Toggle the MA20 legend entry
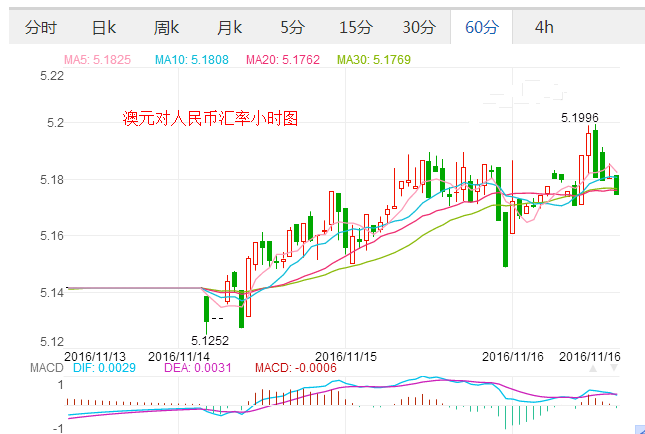 tap(283, 60)
